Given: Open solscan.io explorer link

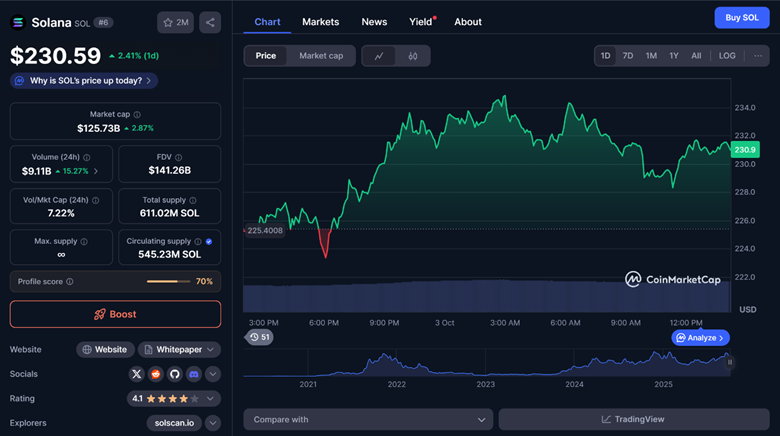Looking at the screenshot, I should pyautogui.click(x=174, y=423).
